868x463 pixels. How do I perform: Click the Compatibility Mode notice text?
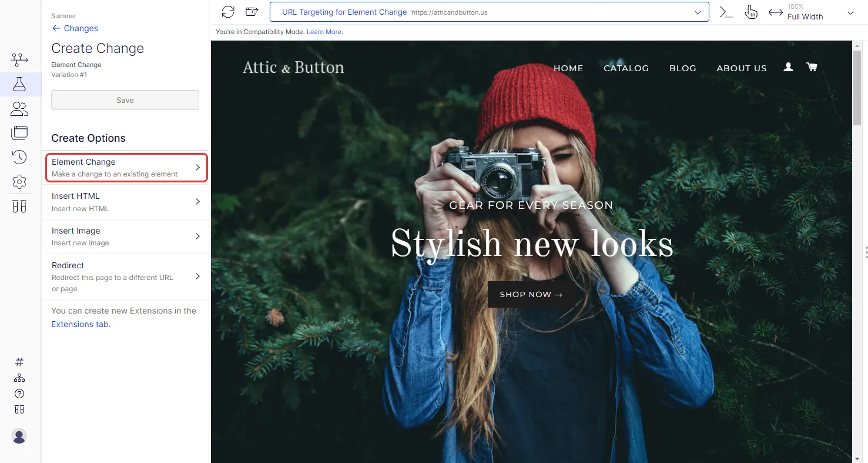[x=260, y=32]
